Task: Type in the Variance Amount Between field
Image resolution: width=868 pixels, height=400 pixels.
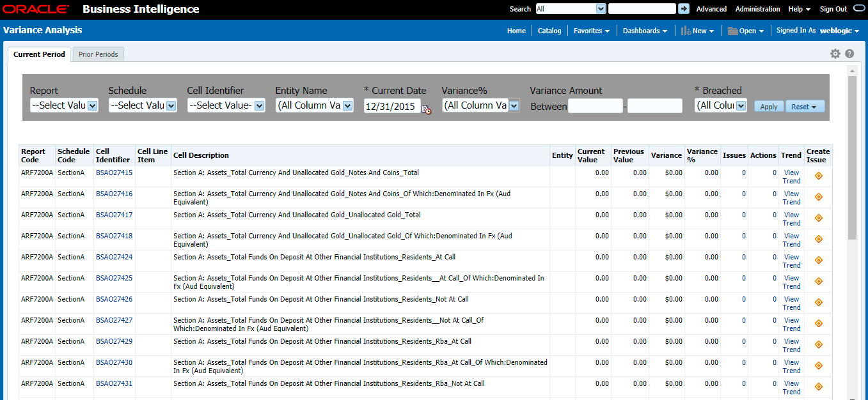Action: point(596,105)
